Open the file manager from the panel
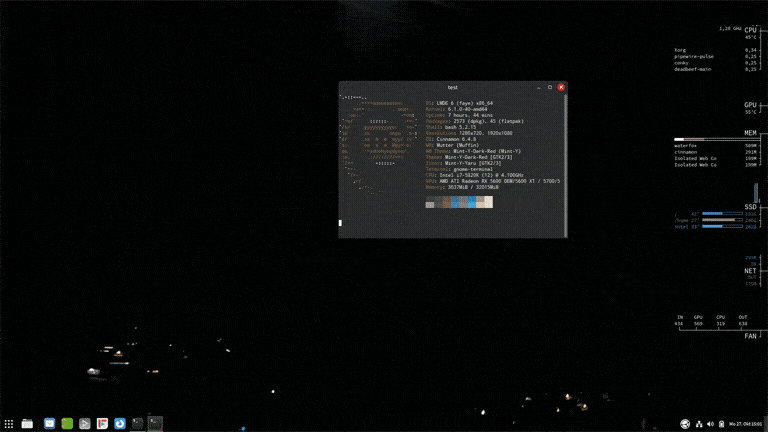Image resolution: width=768 pixels, height=432 pixels. pyautogui.click(x=27, y=424)
